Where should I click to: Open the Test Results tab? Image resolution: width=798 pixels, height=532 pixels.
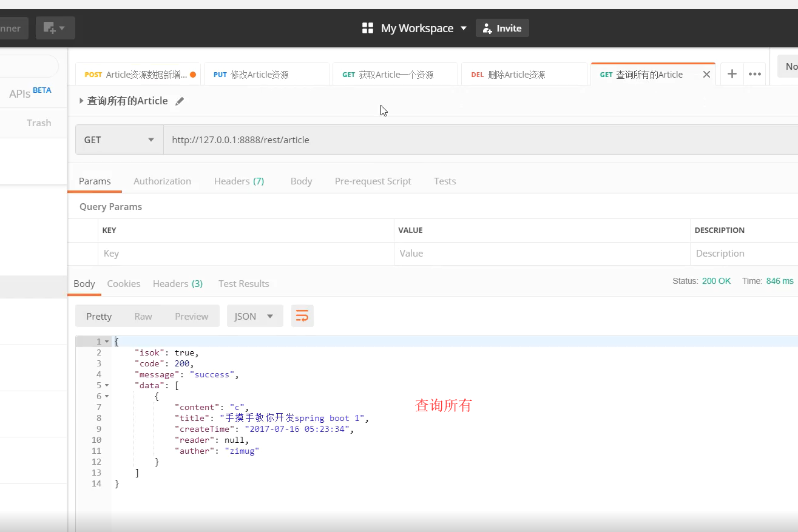(244, 283)
